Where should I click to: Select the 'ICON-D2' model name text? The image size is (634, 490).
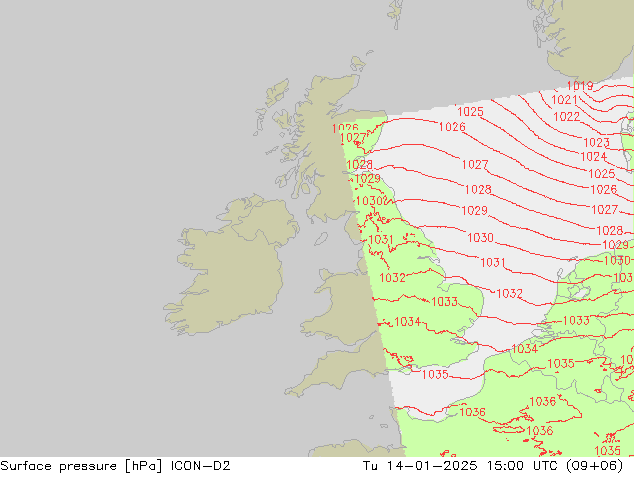click(201, 466)
